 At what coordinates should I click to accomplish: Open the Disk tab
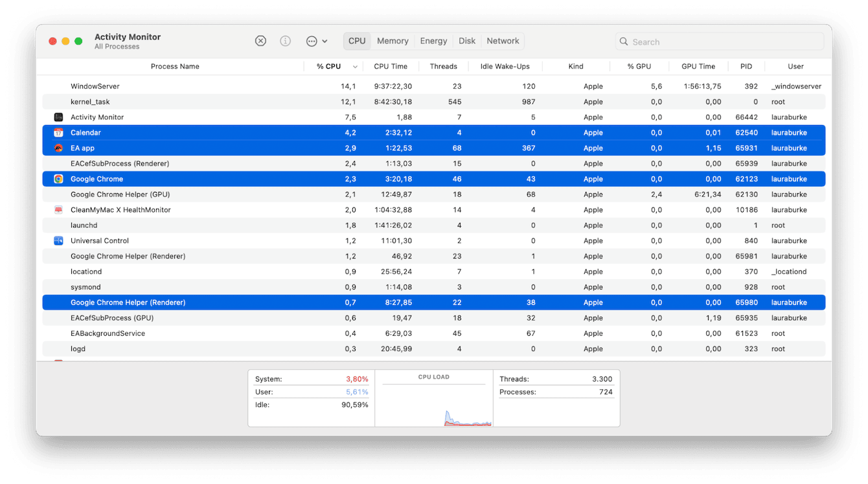(467, 41)
